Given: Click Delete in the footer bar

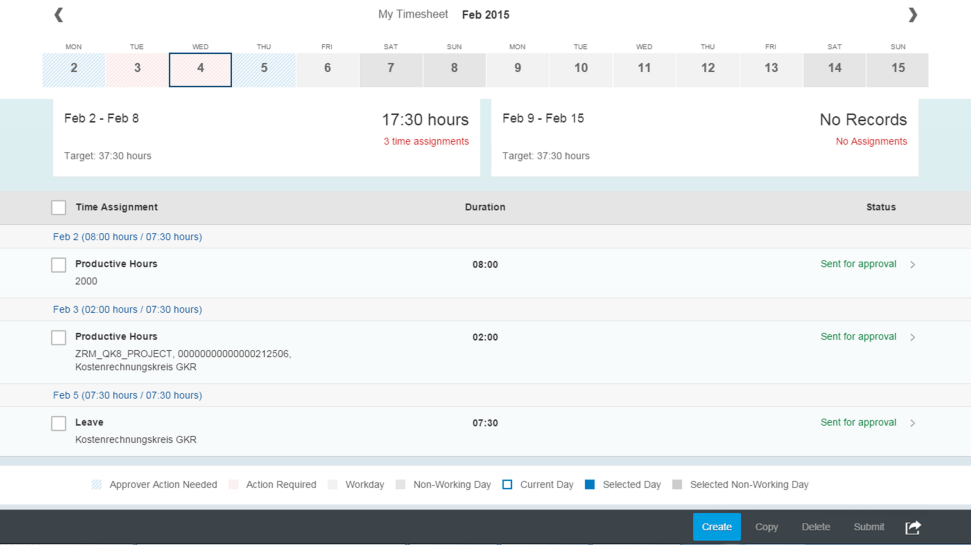Looking at the screenshot, I should (816, 527).
